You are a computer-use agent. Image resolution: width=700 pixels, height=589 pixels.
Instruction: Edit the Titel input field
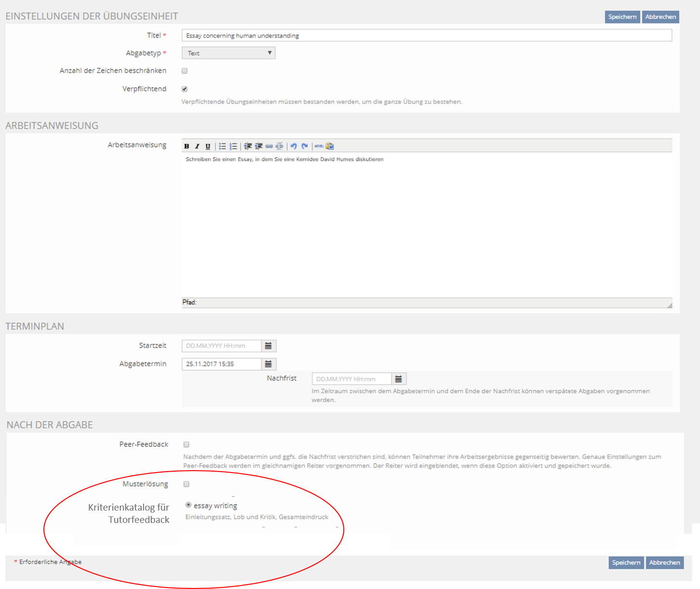pyautogui.click(x=427, y=36)
